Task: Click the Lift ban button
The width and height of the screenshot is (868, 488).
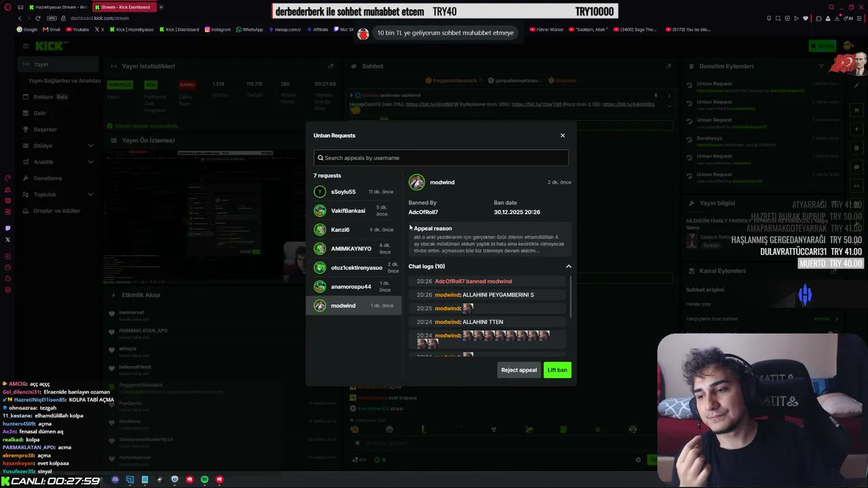Action: coord(557,370)
